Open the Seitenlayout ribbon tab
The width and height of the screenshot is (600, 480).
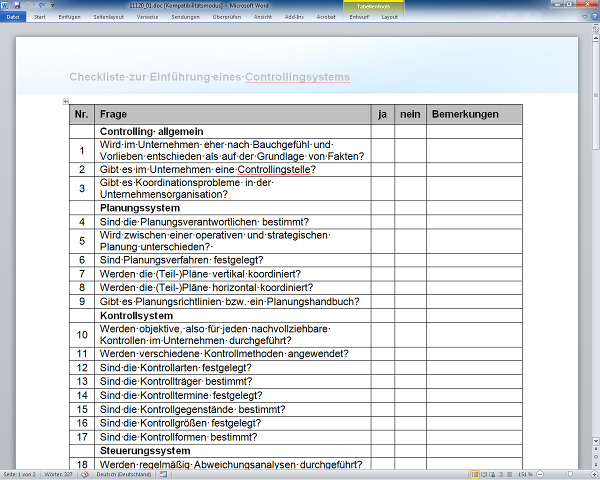pos(108,17)
